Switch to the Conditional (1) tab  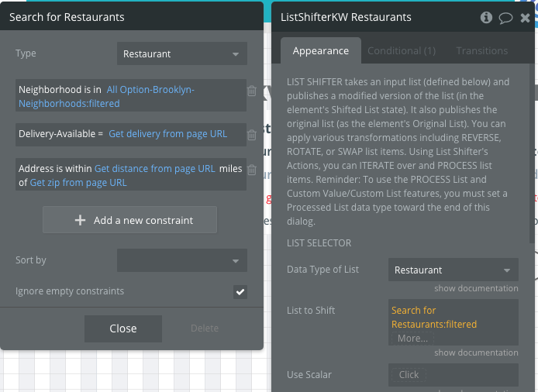pos(402,51)
